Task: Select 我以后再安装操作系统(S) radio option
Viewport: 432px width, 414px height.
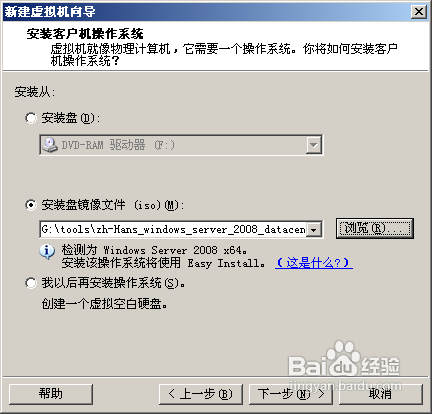Action: tap(31, 283)
